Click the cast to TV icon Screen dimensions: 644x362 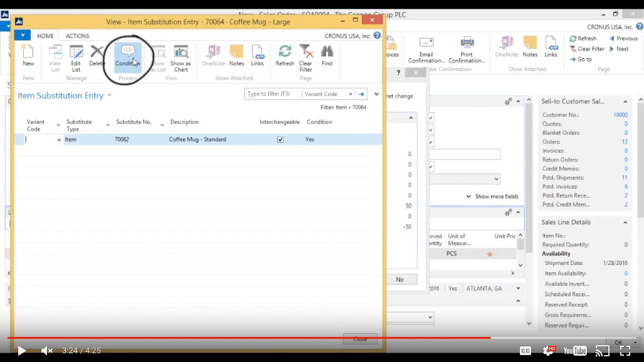click(603, 351)
